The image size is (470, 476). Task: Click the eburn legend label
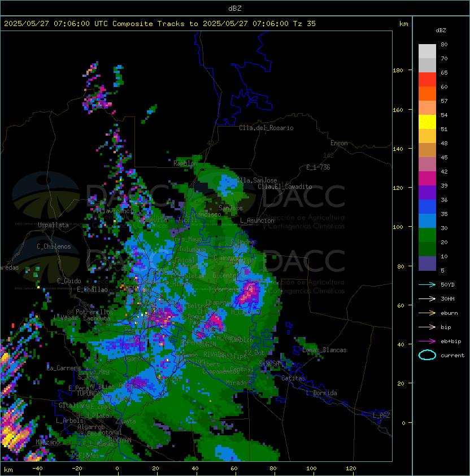(449, 313)
